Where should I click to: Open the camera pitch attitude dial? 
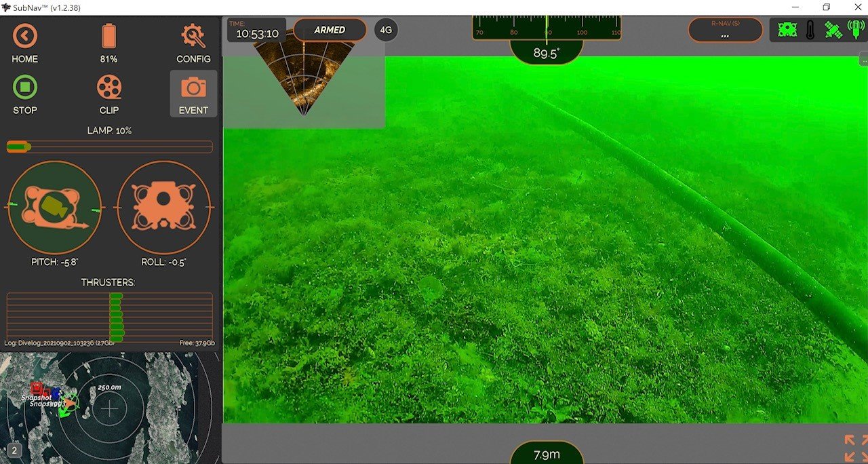coord(56,207)
